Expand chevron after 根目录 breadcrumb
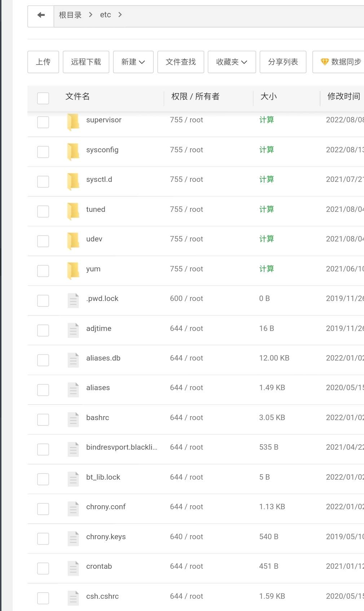 pyautogui.click(x=91, y=15)
